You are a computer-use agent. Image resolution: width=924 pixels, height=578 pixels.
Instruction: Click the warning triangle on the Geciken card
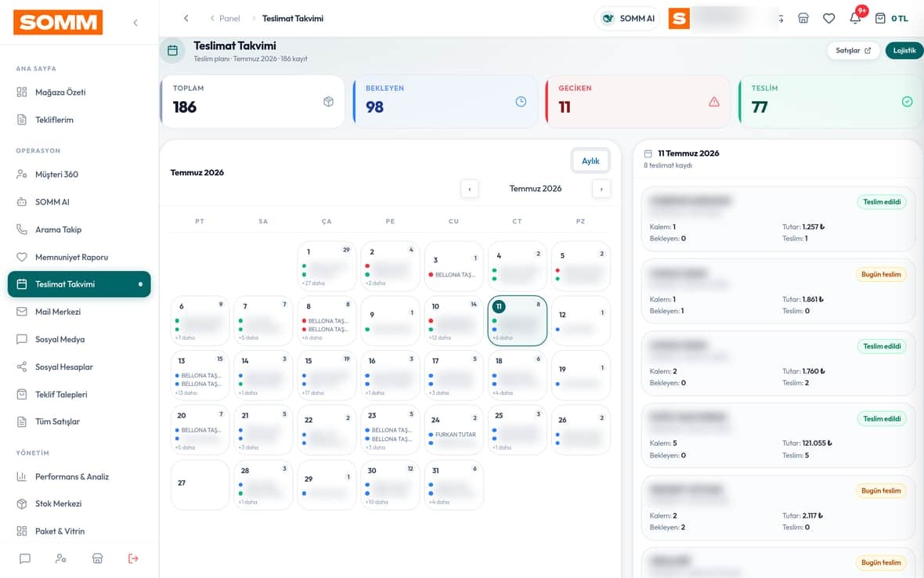pos(714,101)
